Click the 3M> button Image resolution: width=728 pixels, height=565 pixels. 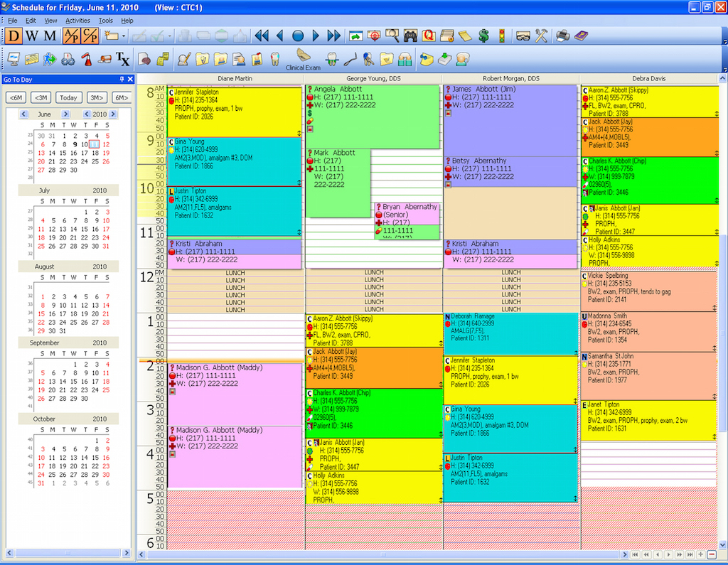97,97
